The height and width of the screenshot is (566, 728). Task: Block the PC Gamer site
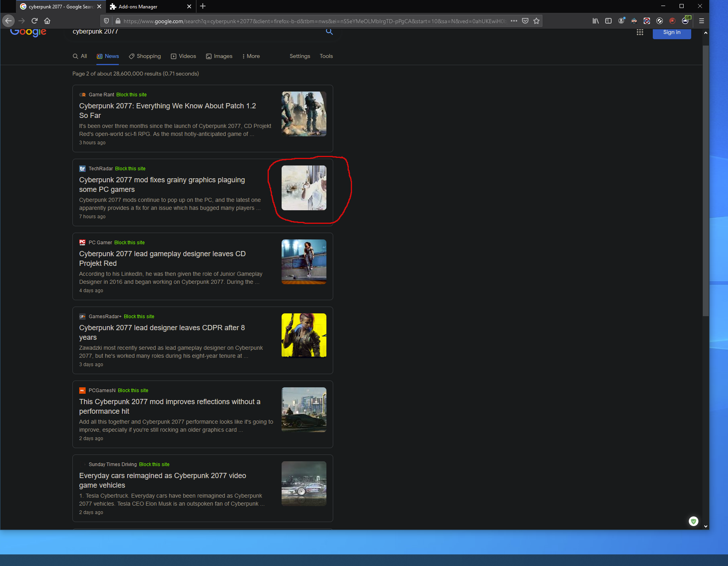pos(129,242)
